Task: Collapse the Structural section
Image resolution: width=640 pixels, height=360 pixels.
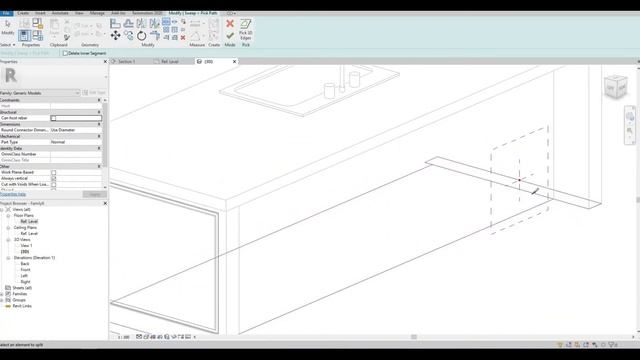Action: pos(99,112)
